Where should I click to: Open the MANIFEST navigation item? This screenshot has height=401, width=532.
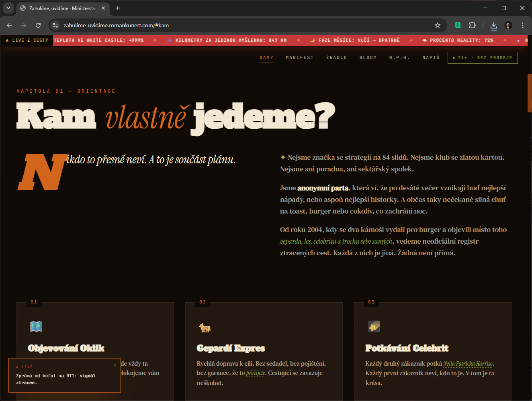299,58
